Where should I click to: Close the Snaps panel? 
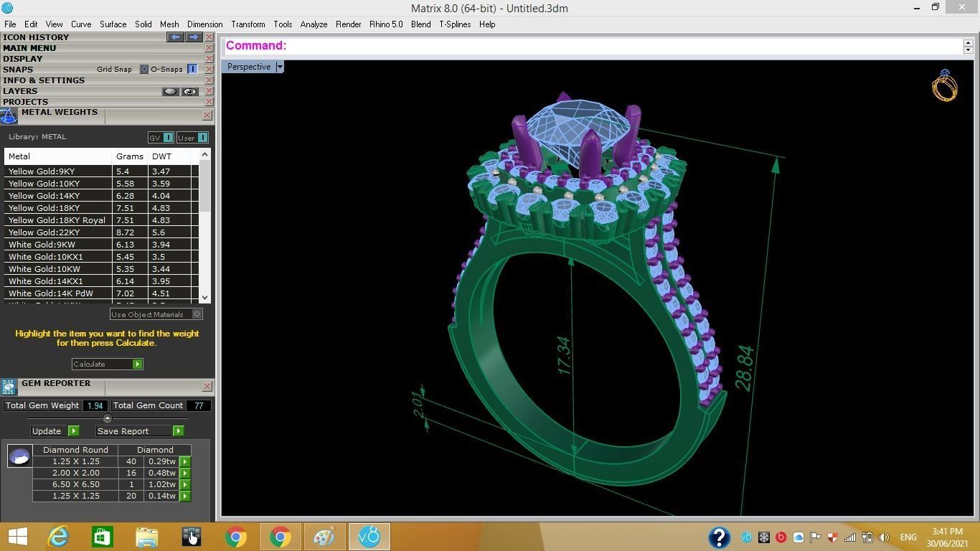209,70
